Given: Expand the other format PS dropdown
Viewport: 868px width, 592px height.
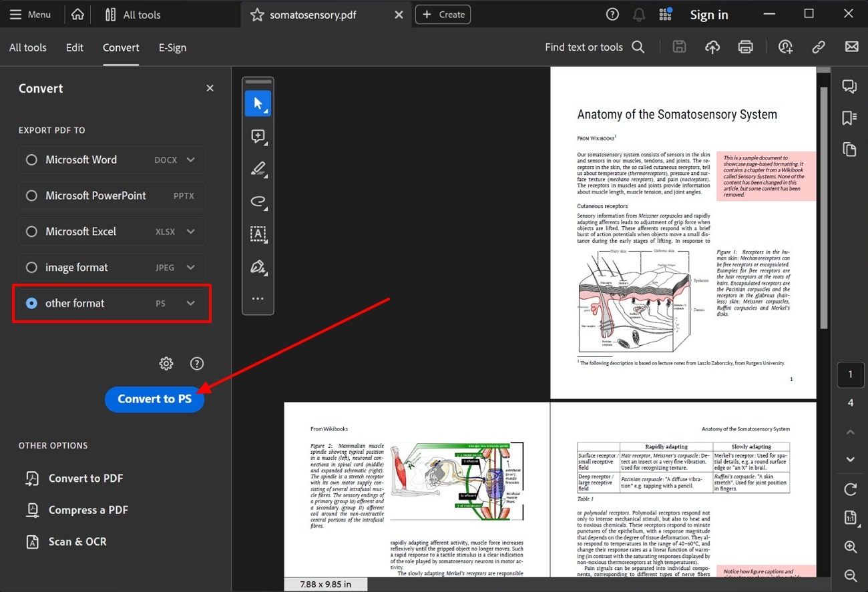Looking at the screenshot, I should (x=190, y=303).
